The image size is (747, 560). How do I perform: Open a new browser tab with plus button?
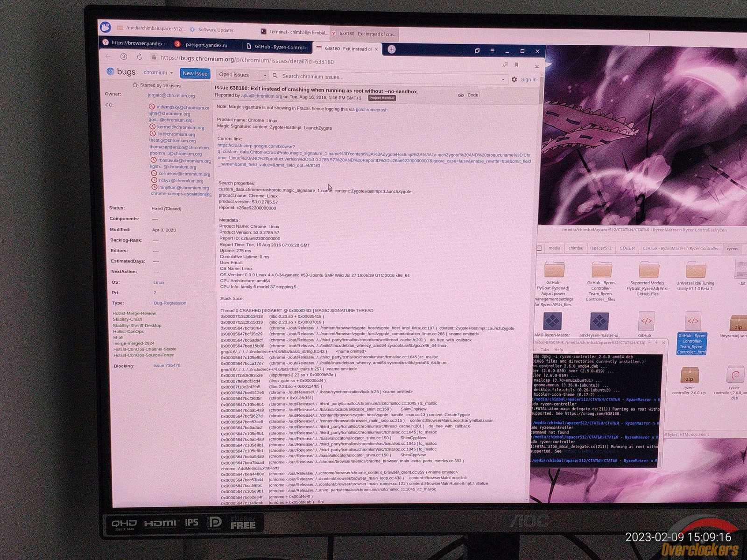click(x=392, y=49)
